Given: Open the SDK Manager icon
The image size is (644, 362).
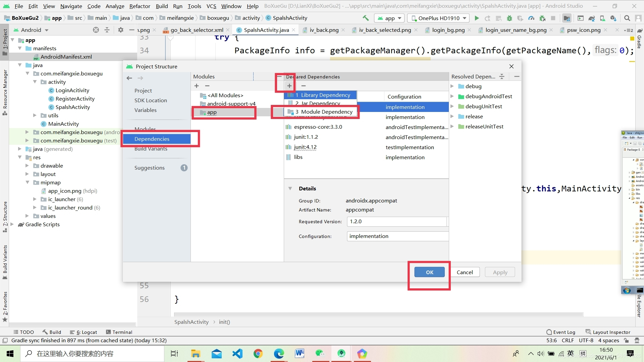Looking at the screenshot, I should tap(613, 18).
